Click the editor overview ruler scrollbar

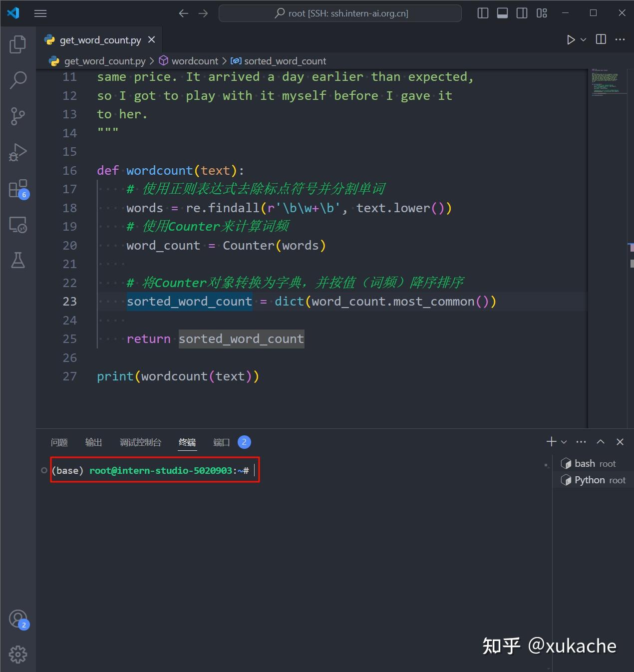[x=631, y=248]
